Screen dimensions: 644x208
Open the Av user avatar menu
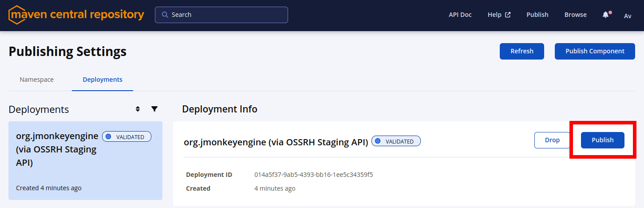(628, 16)
